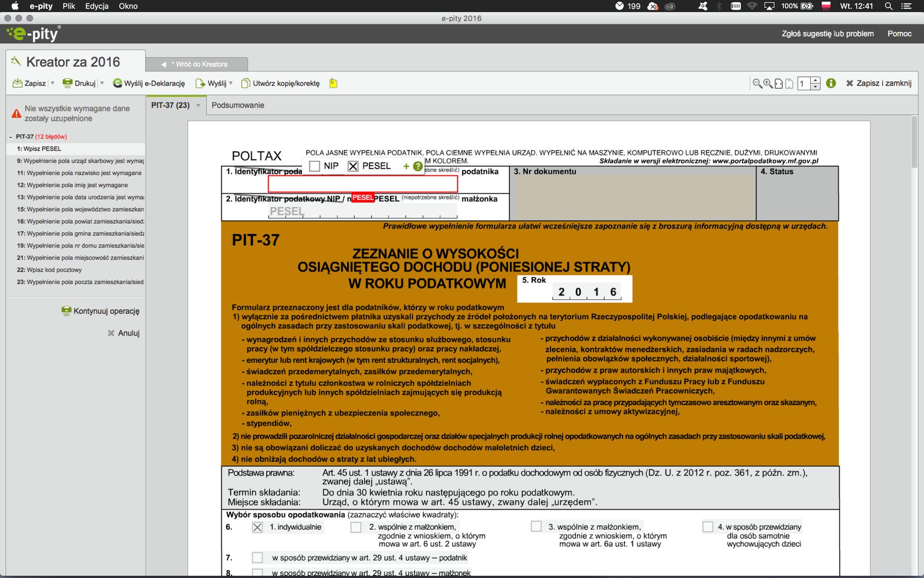The width and height of the screenshot is (924, 578).
Task: Click the Wyślij e-Deklarację green icon
Action: [117, 83]
